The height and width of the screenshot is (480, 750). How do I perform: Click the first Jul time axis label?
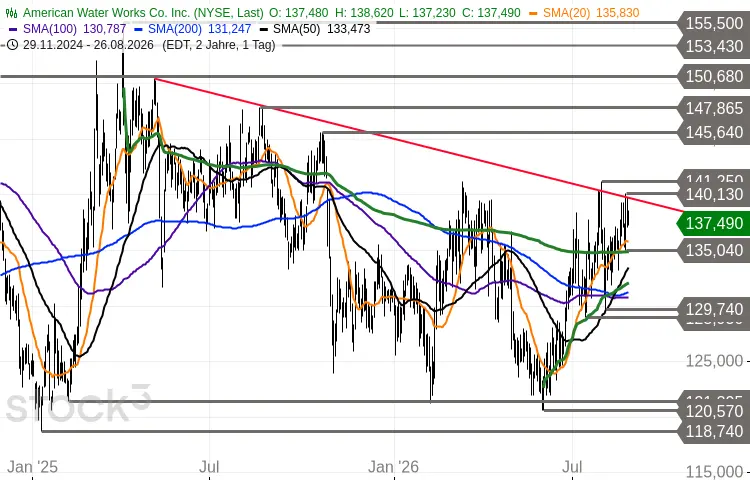tap(209, 467)
